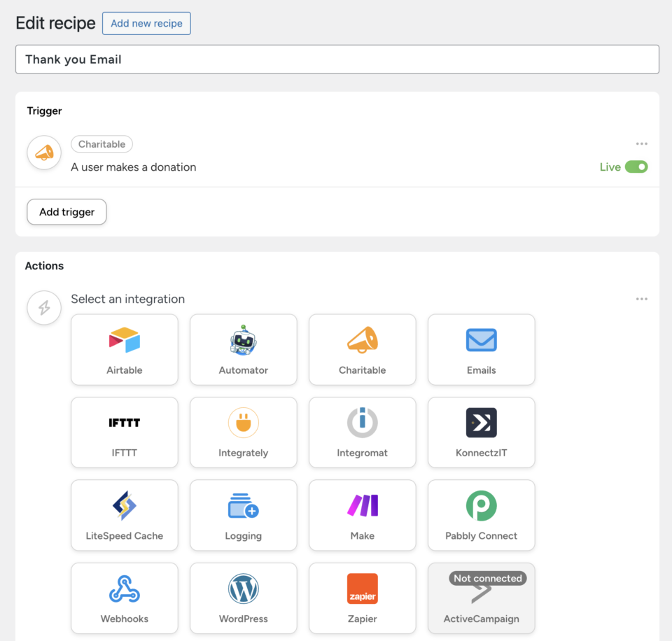This screenshot has height=641, width=672.
Task: Click the recipe title input field
Action: click(337, 59)
